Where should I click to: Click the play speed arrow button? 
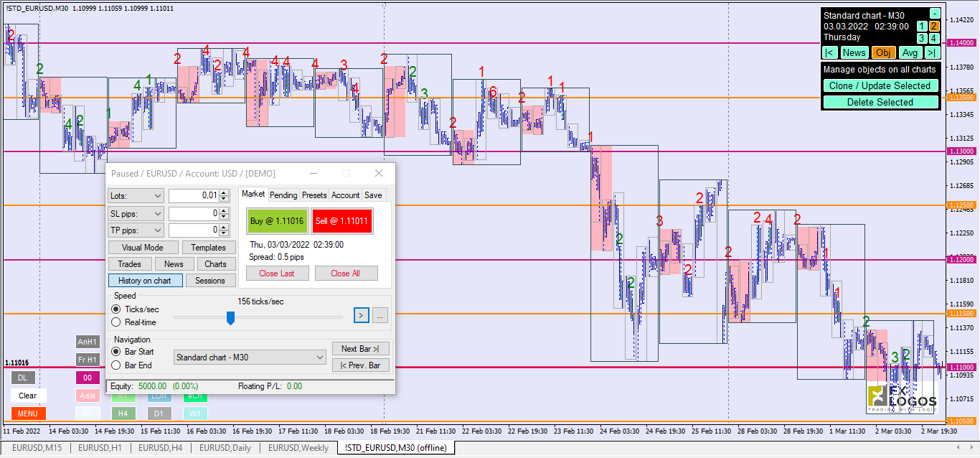tap(362, 315)
